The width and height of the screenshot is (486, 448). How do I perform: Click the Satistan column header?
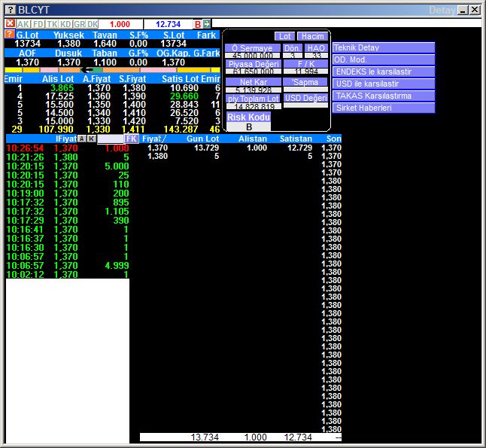pos(296,139)
